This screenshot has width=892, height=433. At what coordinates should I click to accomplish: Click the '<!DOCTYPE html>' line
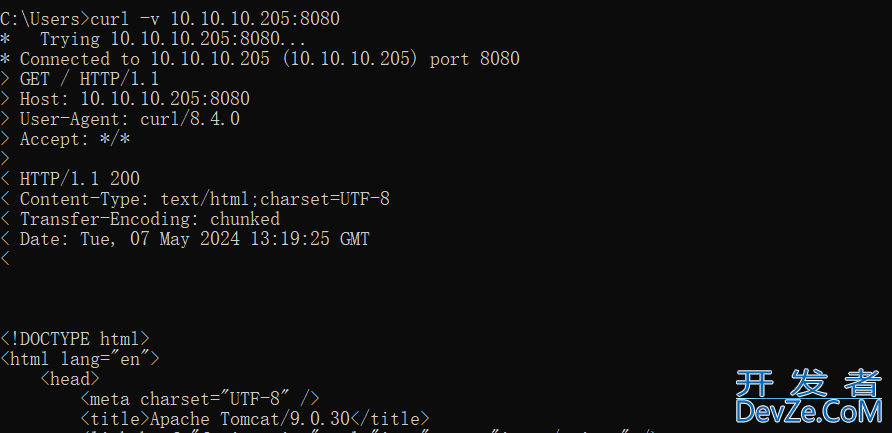pyautogui.click(x=75, y=339)
